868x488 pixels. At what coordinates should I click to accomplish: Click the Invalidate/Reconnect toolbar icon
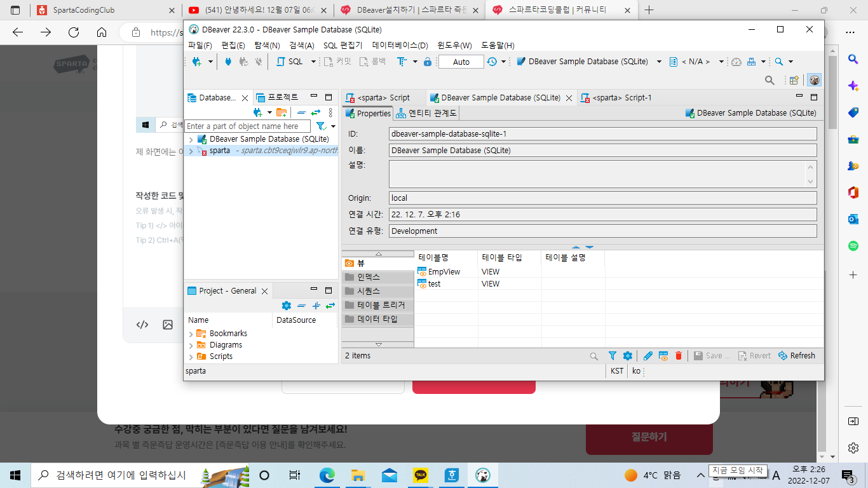click(243, 62)
